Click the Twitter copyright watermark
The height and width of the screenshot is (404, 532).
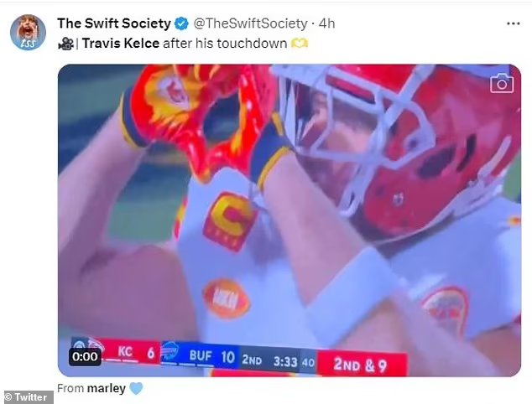coord(27,397)
